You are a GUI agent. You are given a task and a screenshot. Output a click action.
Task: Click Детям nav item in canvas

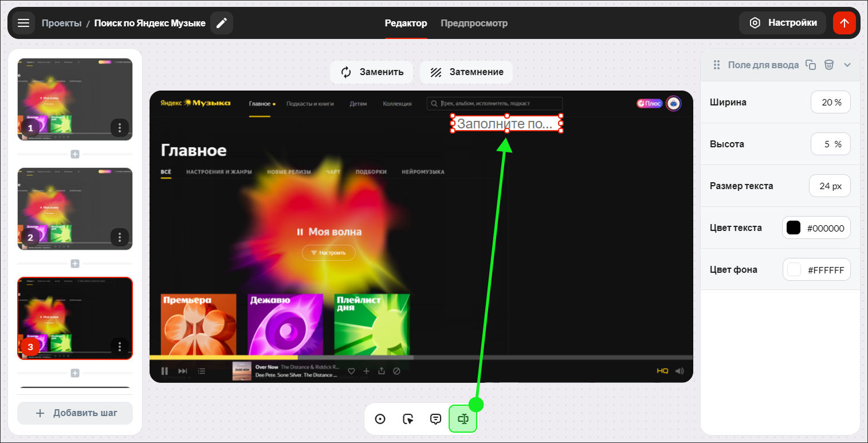coord(358,104)
